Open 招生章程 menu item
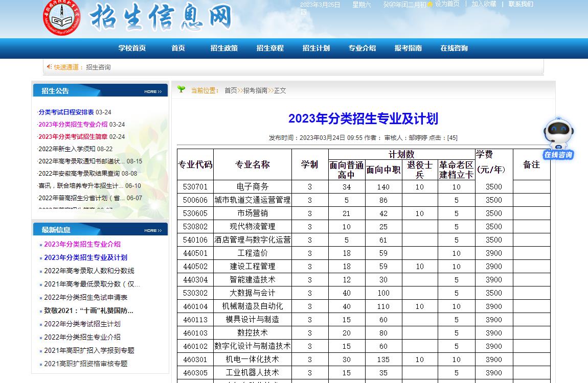Image resolution: width=588 pixels, height=383 pixels. coord(270,48)
